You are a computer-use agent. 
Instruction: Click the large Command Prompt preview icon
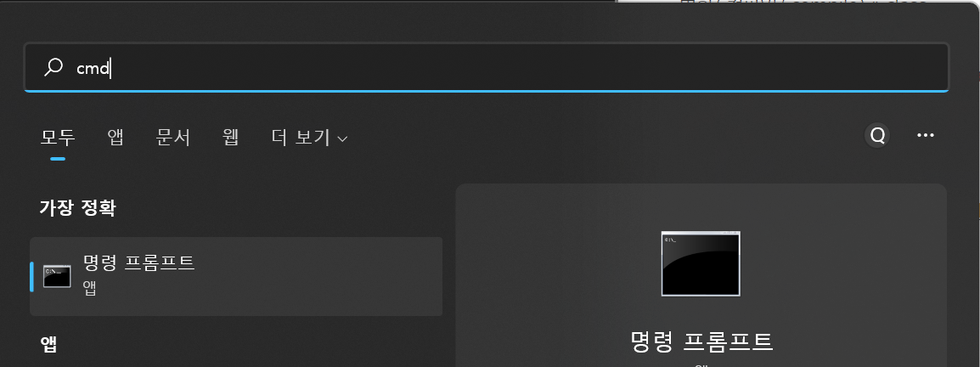click(701, 264)
